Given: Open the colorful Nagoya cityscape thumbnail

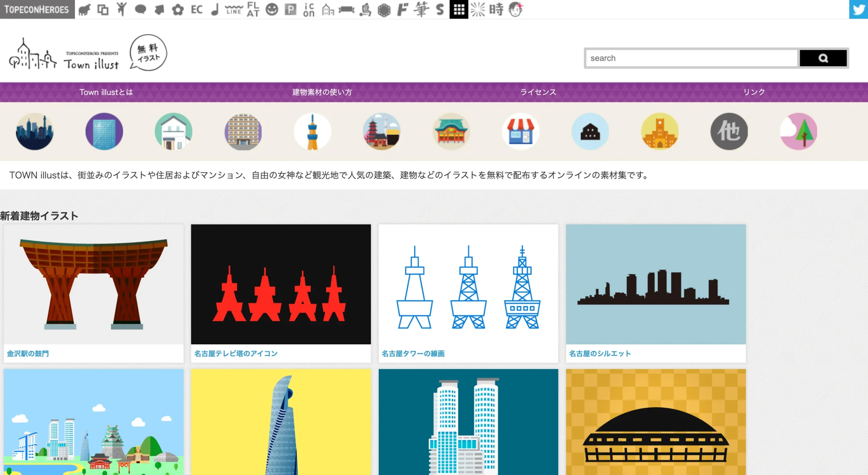Looking at the screenshot, I should coord(94,422).
